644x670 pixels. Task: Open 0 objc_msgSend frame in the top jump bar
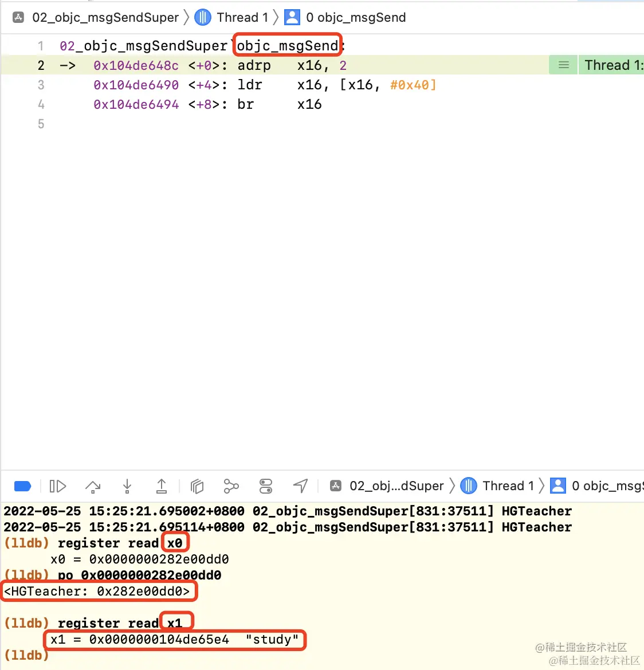point(356,18)
